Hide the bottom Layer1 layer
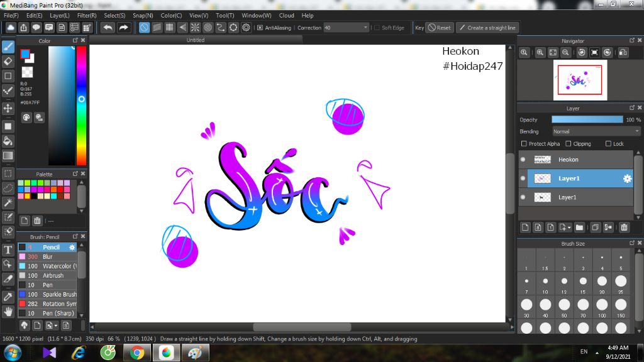The height and width of the screenshot is (362, 644). (x=523, y=197)
